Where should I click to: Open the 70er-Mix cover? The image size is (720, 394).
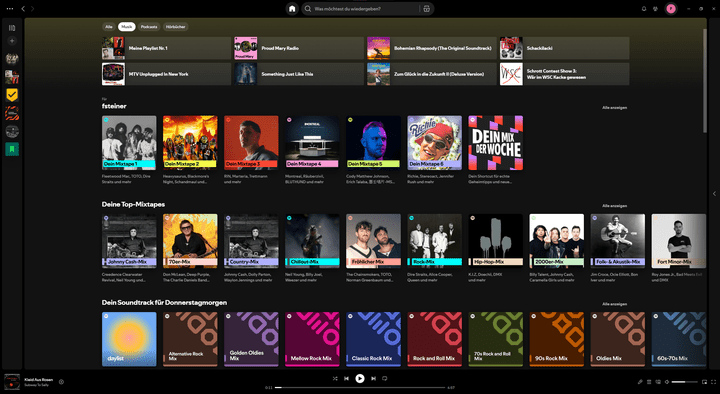pos(190,241)
